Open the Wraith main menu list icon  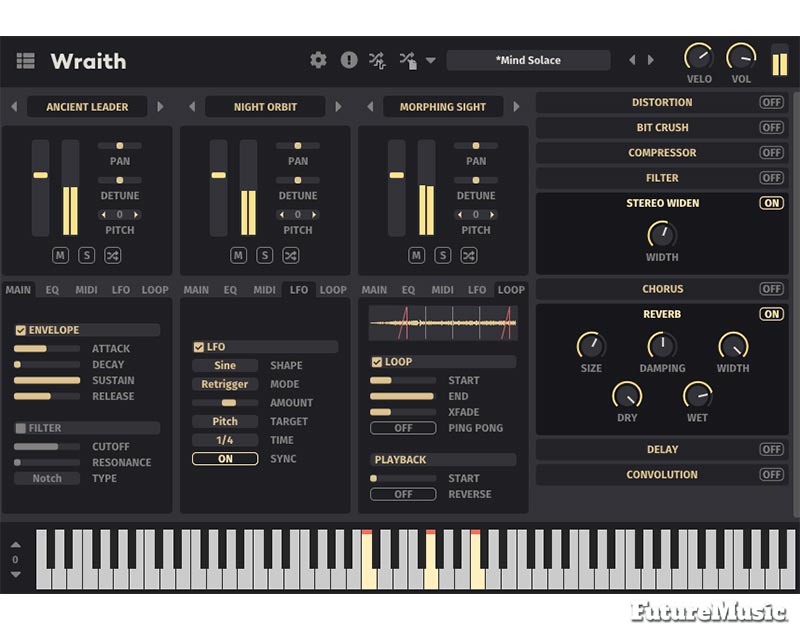point(26,61)
